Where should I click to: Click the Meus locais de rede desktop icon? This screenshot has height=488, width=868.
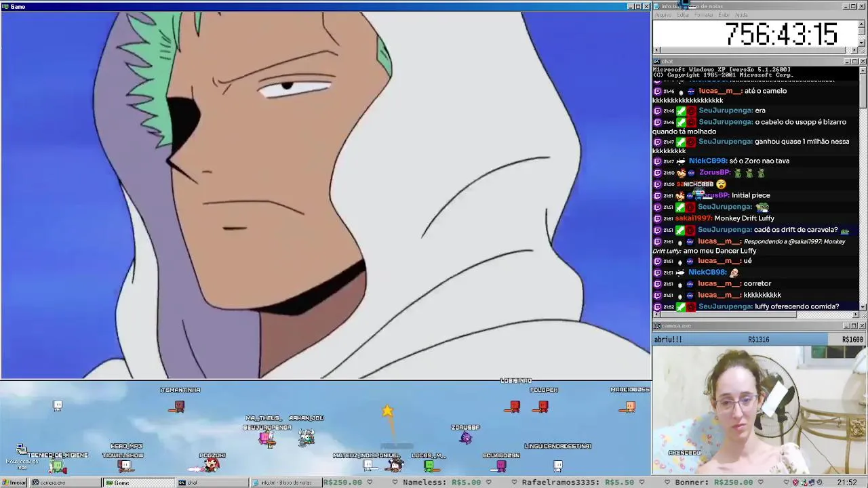tap(22, 457)
